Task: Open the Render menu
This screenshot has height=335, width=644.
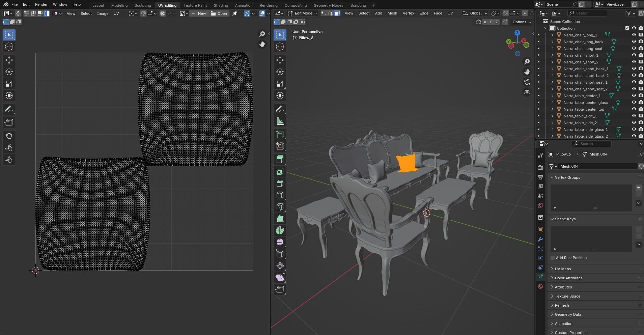Action: [x=41, y=4]
